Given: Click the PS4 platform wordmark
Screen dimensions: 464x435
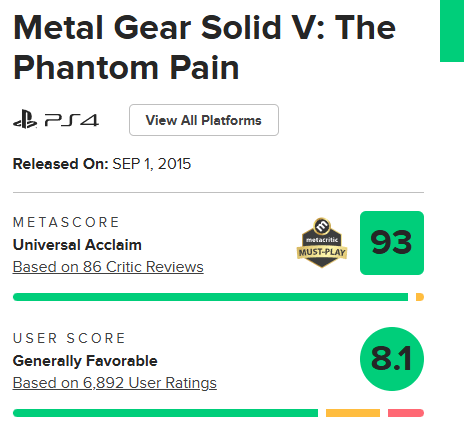Looking at the screenshot, I should point(72,120).
